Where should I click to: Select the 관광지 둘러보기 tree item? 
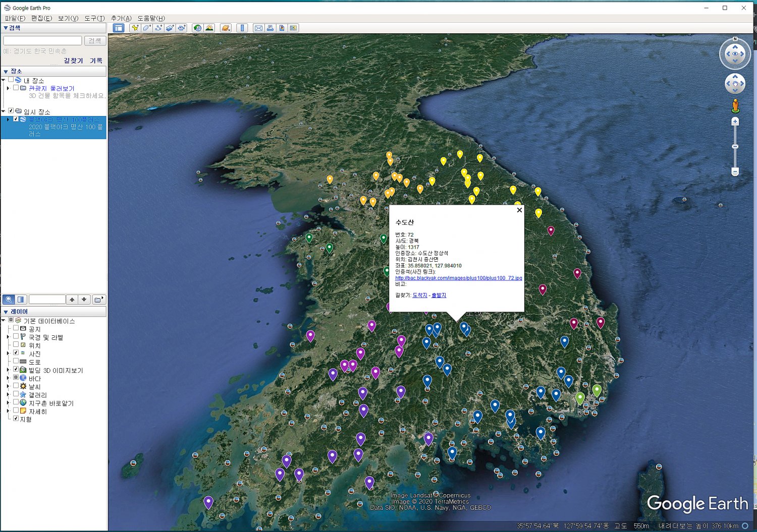click(51, 88)
